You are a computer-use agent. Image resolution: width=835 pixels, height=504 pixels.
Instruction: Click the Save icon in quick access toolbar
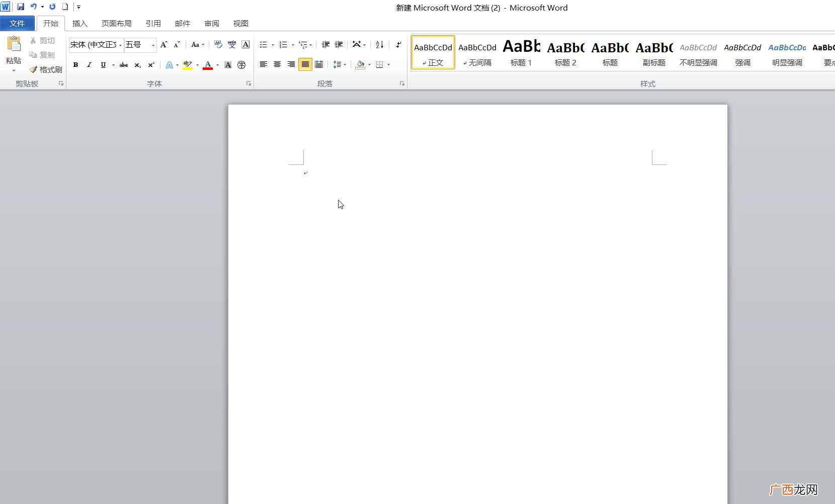pyautogui.click(x=21, y=7)
